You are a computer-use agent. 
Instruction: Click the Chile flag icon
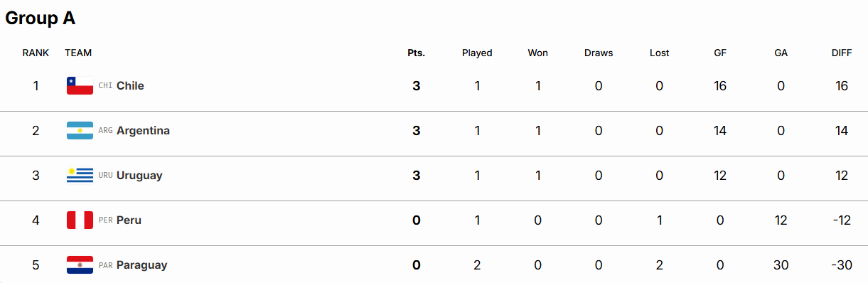click(x=80, y=86)
